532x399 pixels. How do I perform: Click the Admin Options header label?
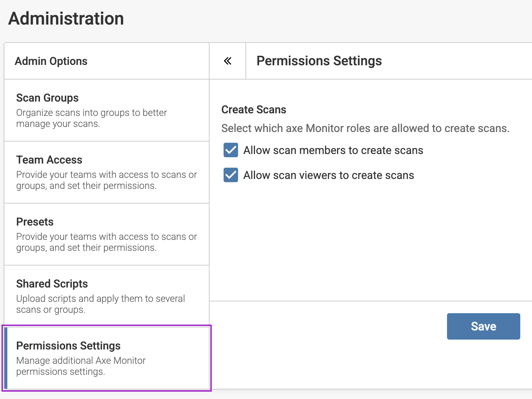coord(51,61)
